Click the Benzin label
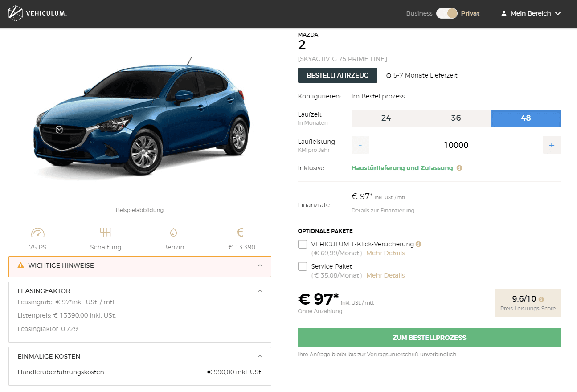The image size is (577, 392). pyautogui.click(x=173, y=247)
